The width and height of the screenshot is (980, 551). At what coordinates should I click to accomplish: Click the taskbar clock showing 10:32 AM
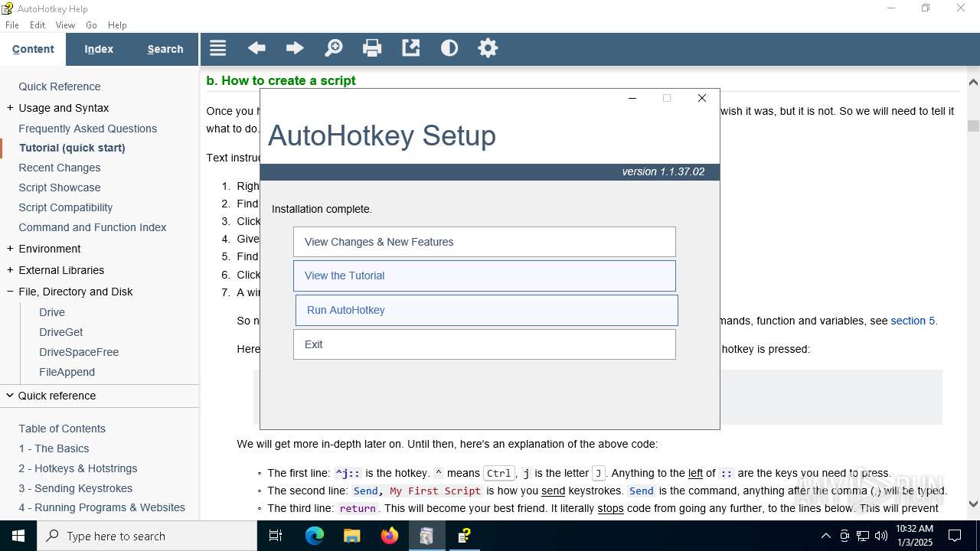click(915, 536)
